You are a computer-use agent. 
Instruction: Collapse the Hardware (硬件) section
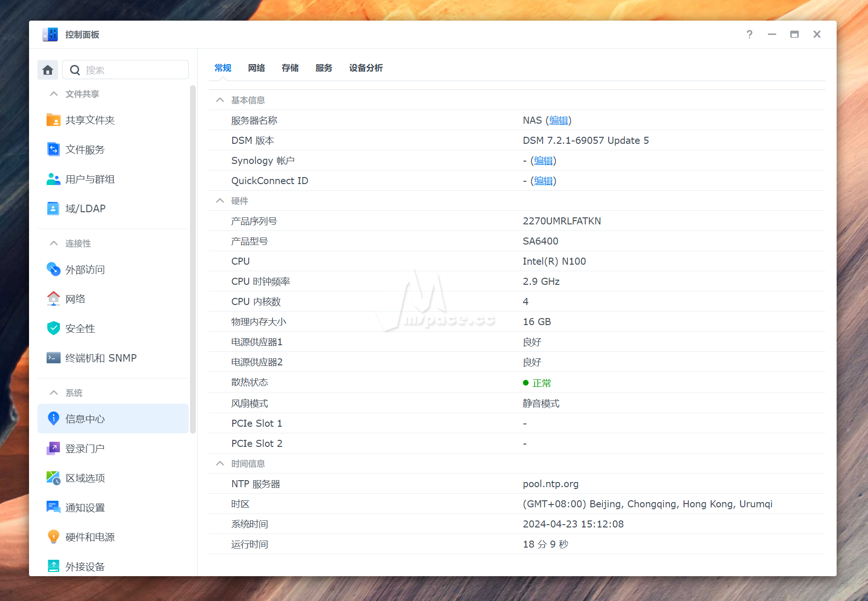pos(220,201)
